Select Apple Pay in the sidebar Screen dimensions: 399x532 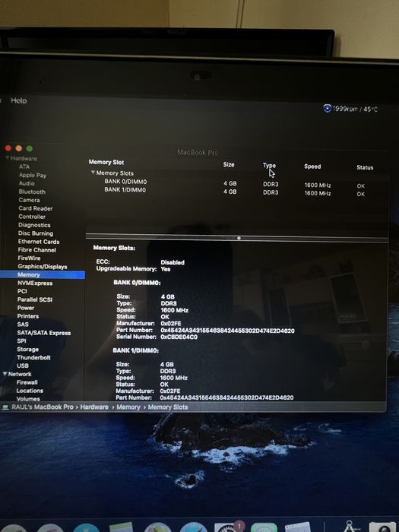(33, 175)
